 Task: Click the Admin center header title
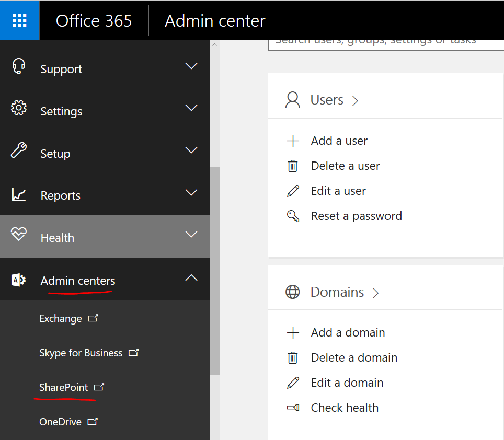[x=215, y=21]
